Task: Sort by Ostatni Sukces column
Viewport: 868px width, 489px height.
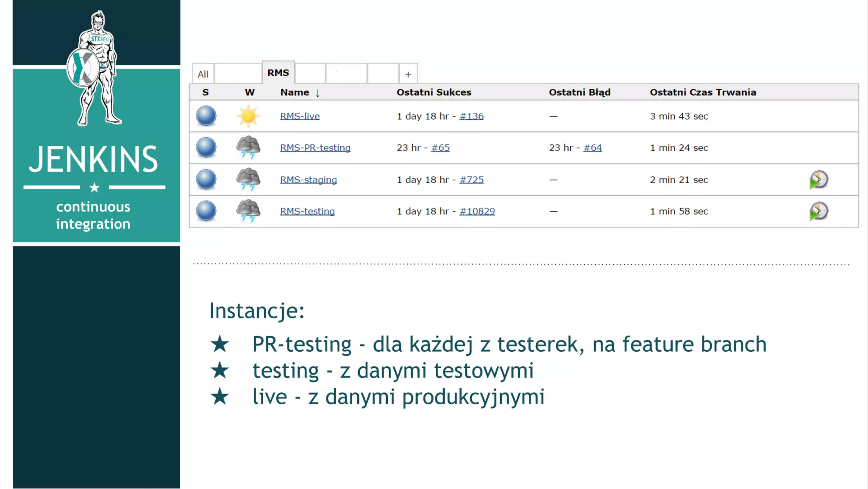Action: [434, 92]
